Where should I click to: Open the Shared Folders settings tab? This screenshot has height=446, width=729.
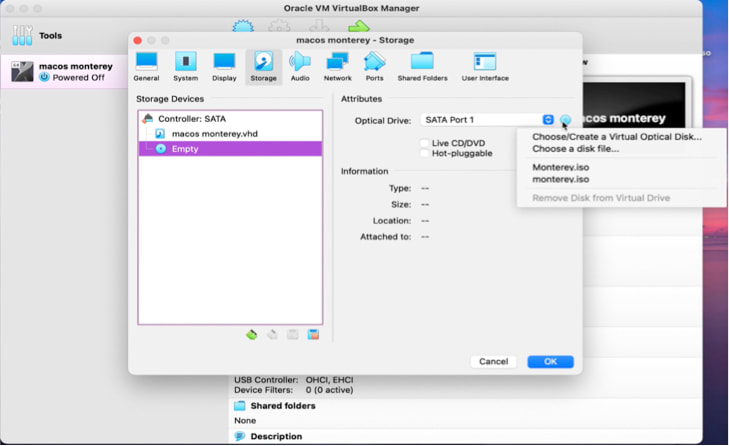pyautogui.click(x=422, y=67)
